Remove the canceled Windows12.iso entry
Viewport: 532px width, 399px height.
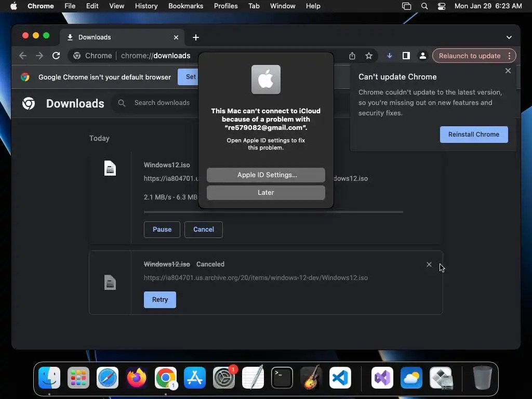[x=429, y=264]
